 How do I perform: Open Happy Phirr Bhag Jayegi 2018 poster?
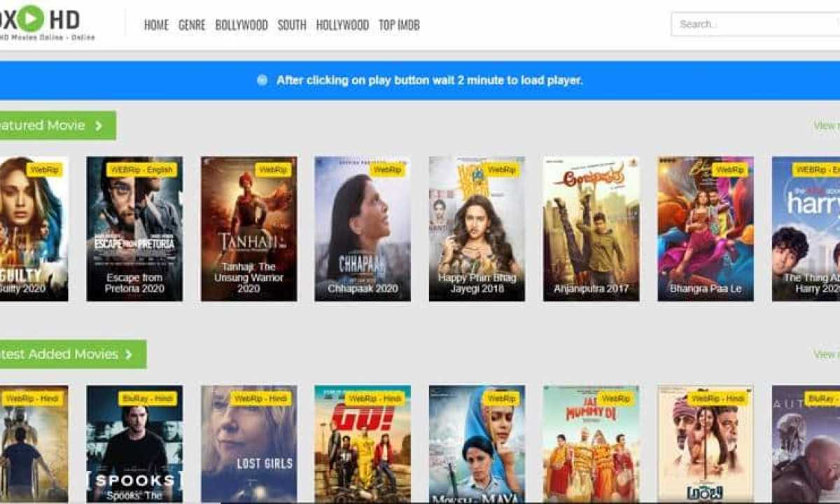click(477, 229)
